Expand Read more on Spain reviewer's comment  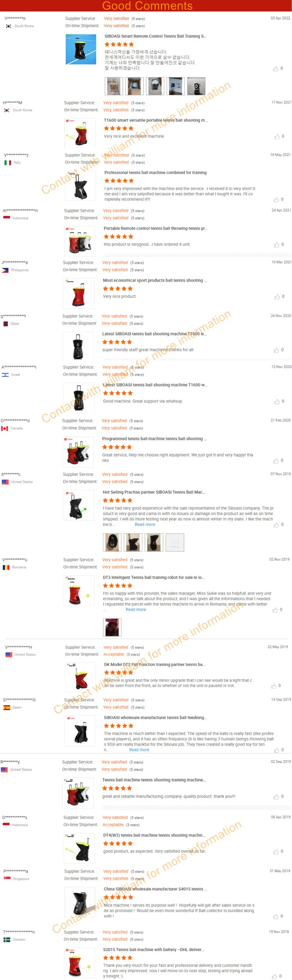139,750
